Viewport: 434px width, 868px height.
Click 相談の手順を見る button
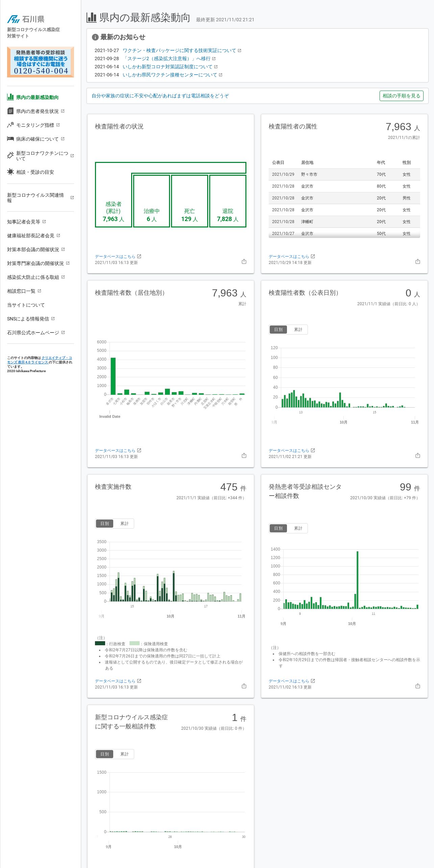[401, 96]
